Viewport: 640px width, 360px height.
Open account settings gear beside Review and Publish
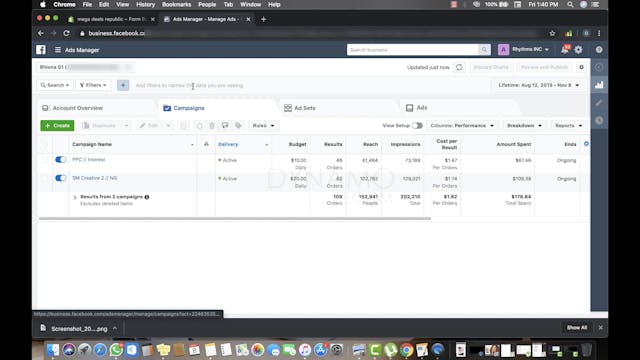tap(582, 67)
